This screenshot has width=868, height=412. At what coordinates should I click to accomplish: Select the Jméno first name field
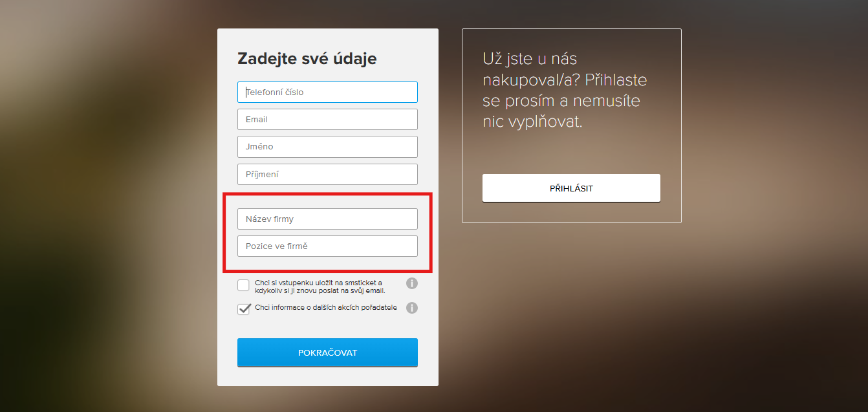(x=327, y=146)
